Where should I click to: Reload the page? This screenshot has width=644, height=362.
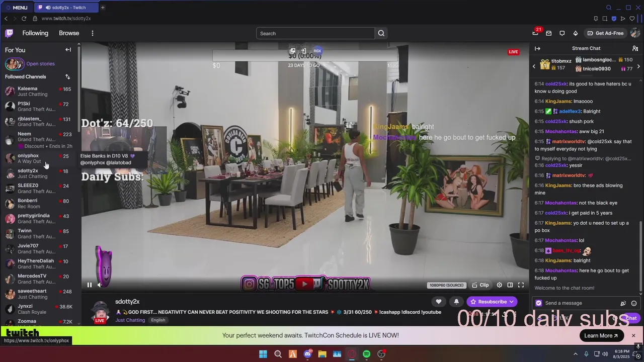[x=24, y=19]
